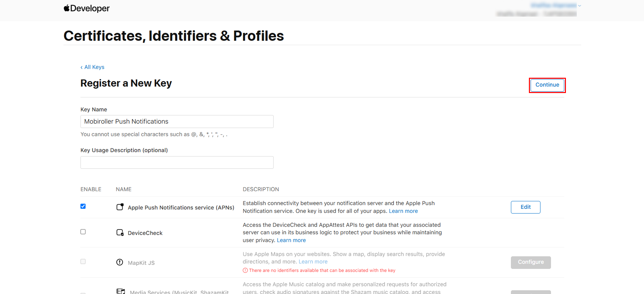Viewport: 644px width, 294px height.
Task: Click Edit for Apple Push Notifications service
Action: click(525, 207)
